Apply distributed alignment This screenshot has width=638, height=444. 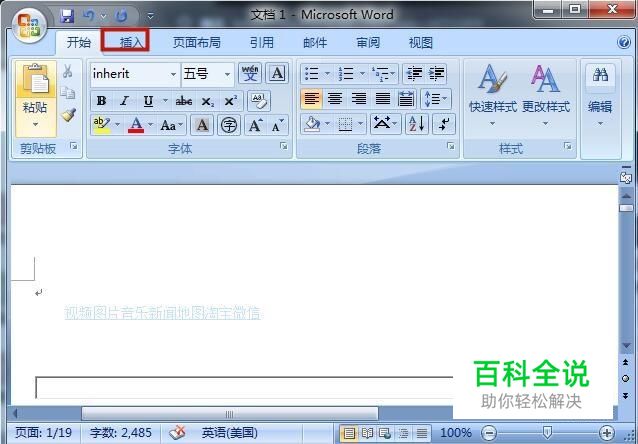click(406, 99)
